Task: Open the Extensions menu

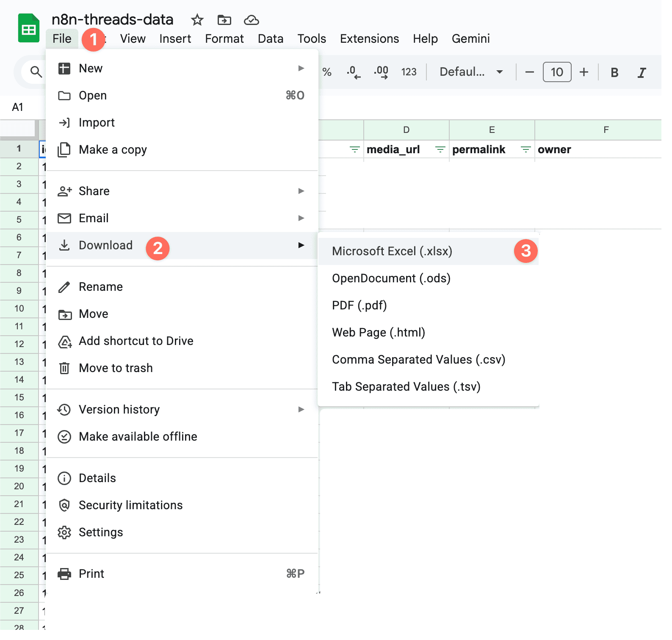Action: 369,39
